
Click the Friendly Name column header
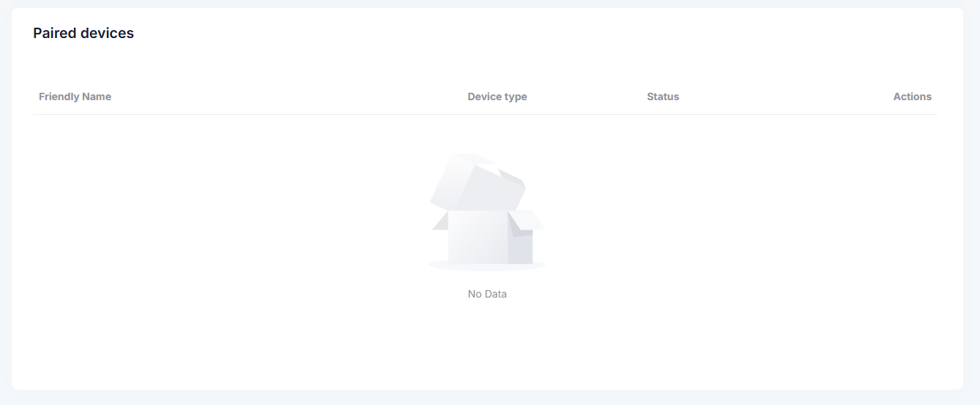click(x=75, y=96)
